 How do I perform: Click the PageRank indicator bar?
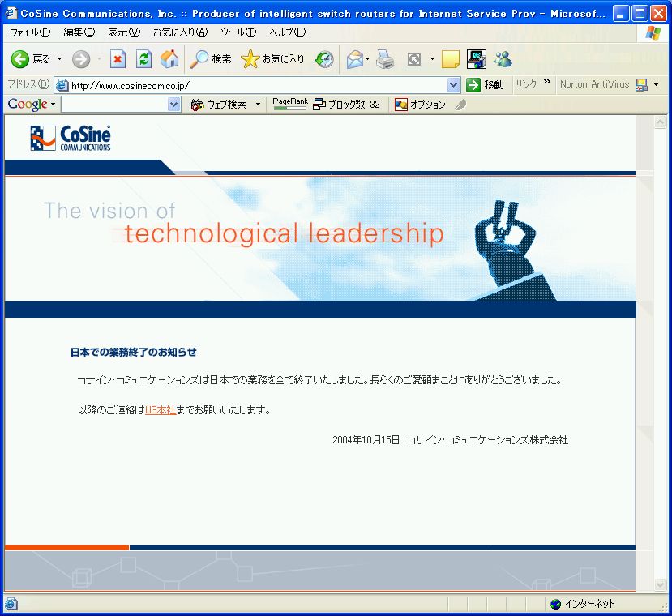(290, 105)
